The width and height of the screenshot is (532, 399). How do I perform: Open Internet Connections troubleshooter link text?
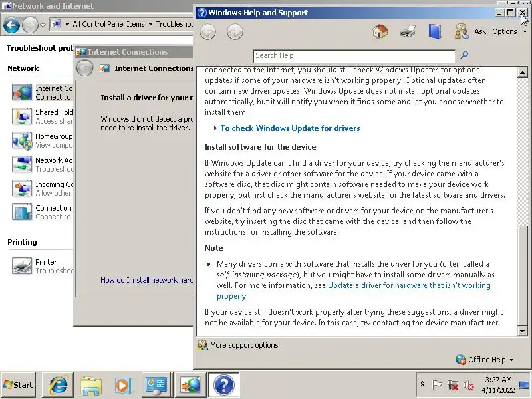54,88
